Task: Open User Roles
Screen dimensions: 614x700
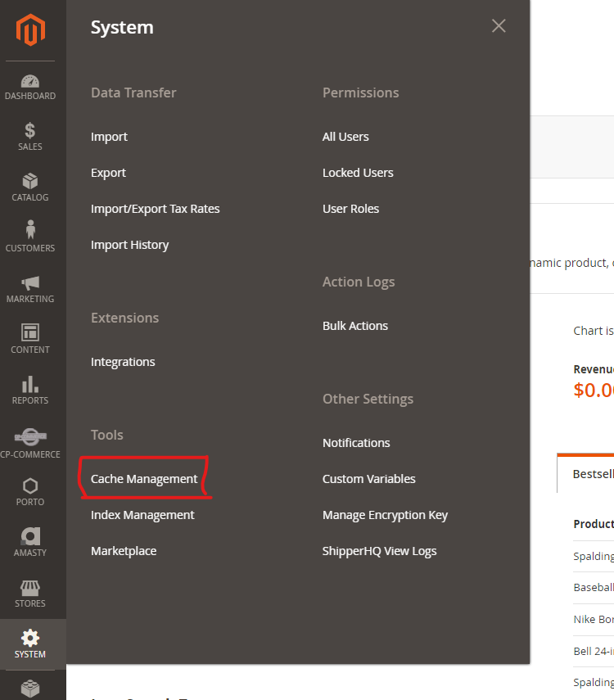Action: 350,209
